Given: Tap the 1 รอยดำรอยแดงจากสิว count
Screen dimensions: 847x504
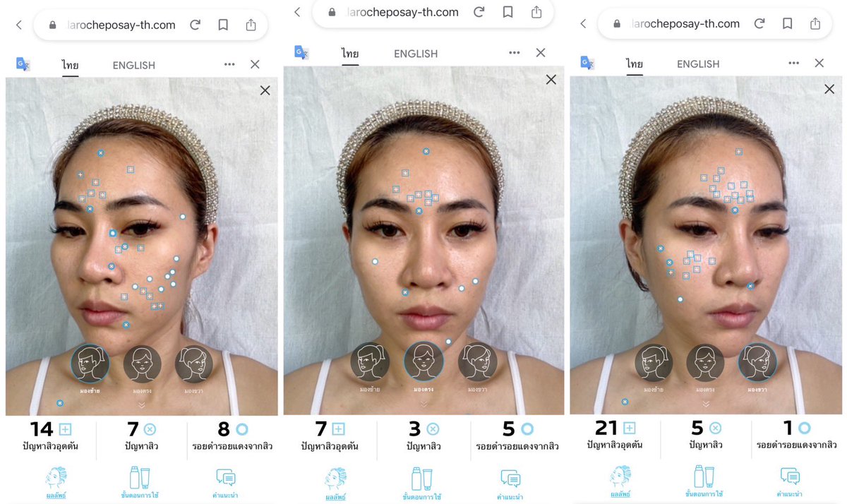Looking at the screenshot, I should point(796,436).
